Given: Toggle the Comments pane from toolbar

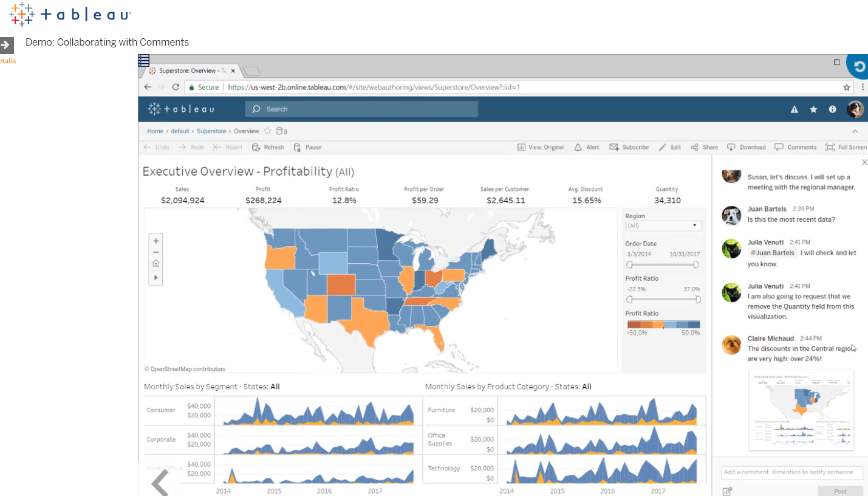Looking at the screenshot, I should tap(796, 147).
